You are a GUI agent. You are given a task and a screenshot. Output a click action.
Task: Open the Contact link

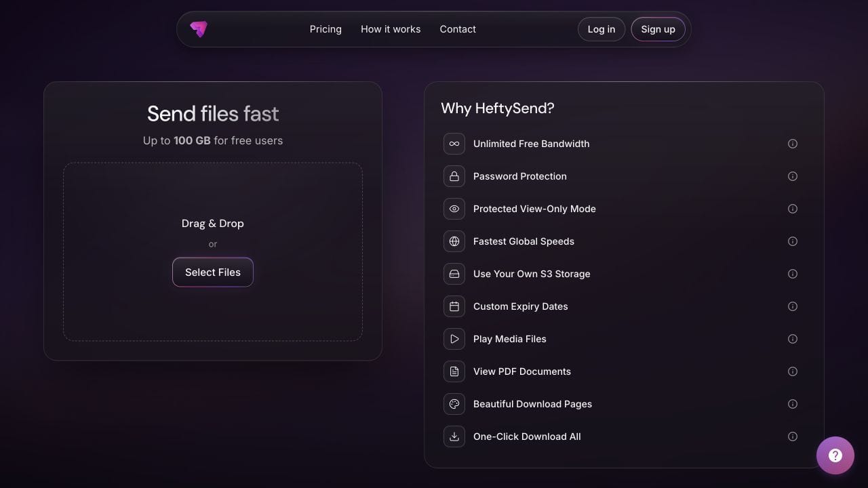coord(458,29)
